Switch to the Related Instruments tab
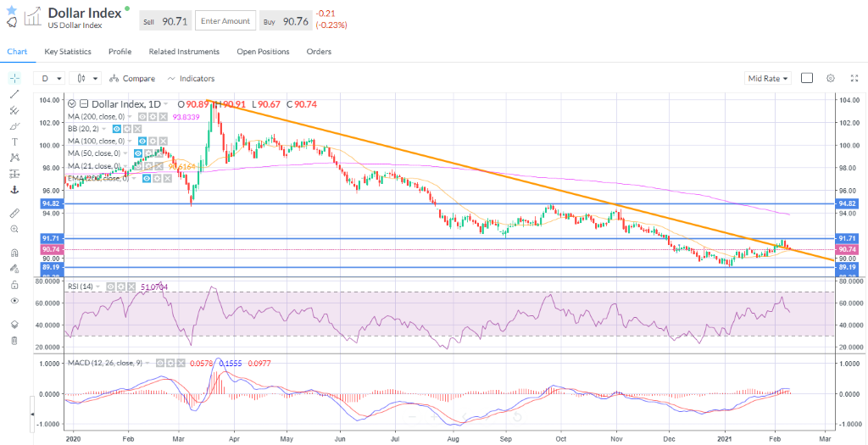 184,52
